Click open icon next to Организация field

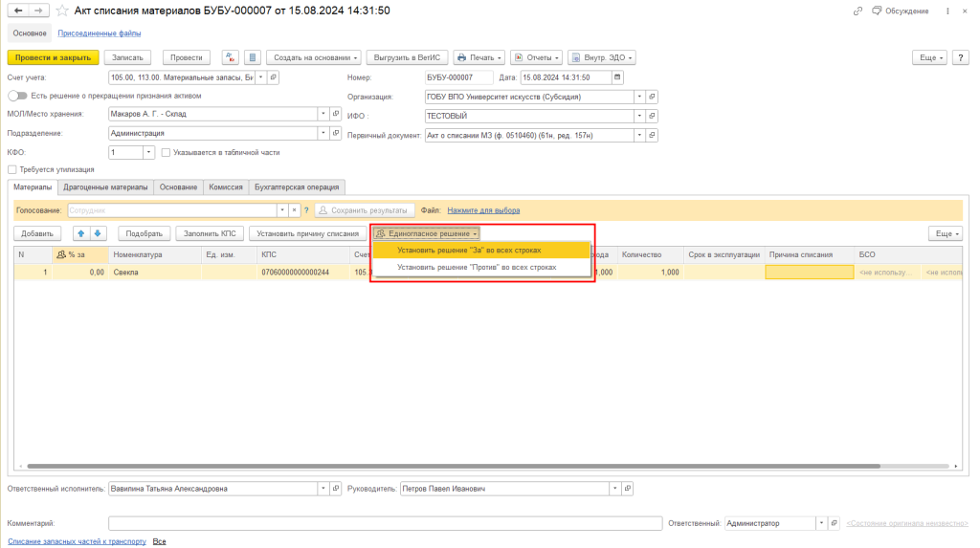[x=653, y=97]
